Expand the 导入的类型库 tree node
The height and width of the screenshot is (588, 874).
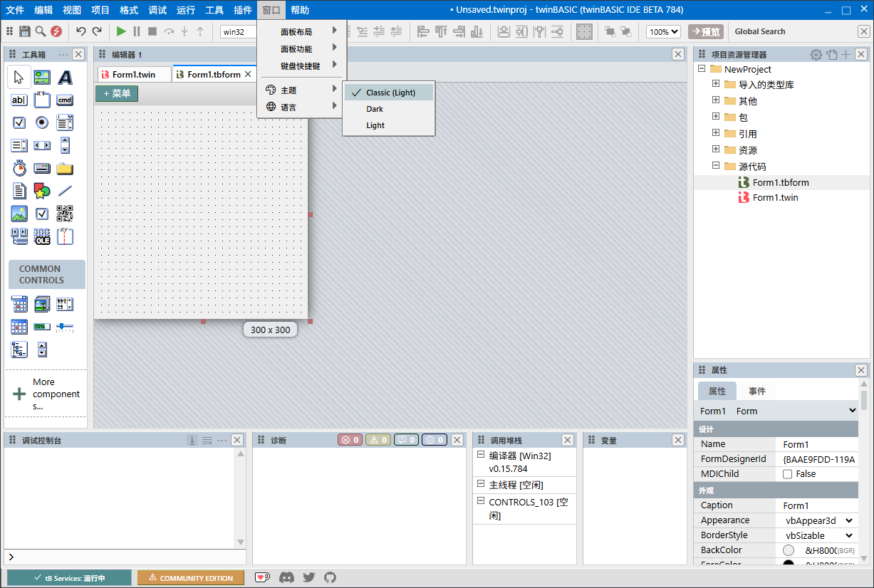(x=716, y=84)
